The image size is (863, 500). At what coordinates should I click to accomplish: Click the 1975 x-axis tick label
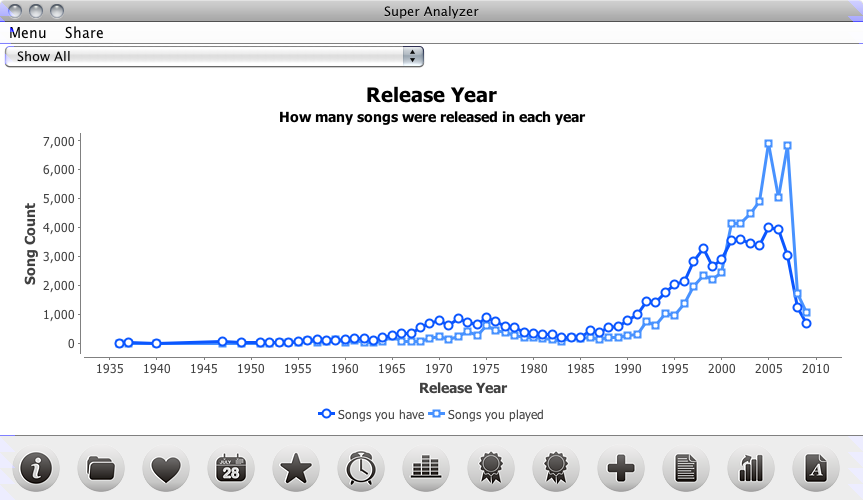coord(486,369)
